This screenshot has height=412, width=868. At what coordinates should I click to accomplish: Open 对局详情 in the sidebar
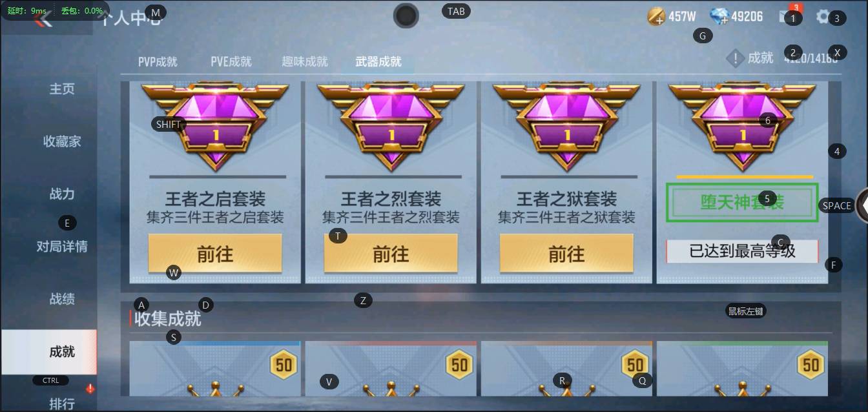pyautogui.click(x=62, y=246)
